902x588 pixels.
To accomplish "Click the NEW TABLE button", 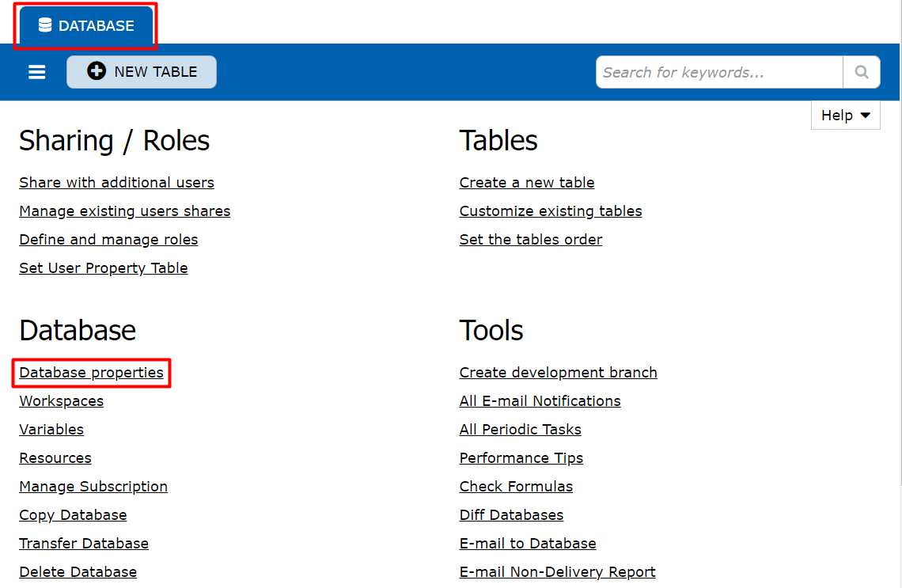I will tap(142, 72).
